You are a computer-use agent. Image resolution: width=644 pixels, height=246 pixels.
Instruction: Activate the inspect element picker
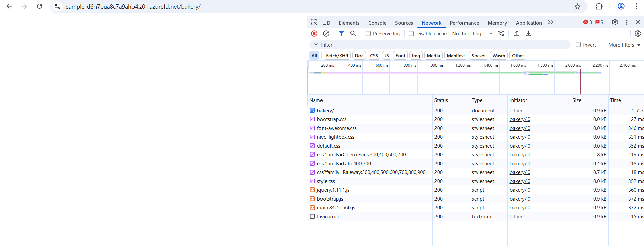pyautogui.click(x=314, y=22)
